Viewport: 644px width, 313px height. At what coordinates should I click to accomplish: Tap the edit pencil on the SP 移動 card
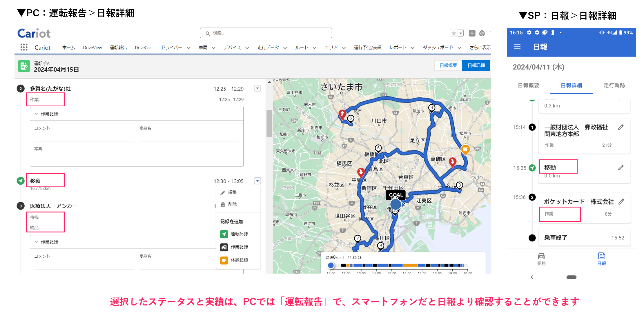pyautogui.click(x=621, y=168)
